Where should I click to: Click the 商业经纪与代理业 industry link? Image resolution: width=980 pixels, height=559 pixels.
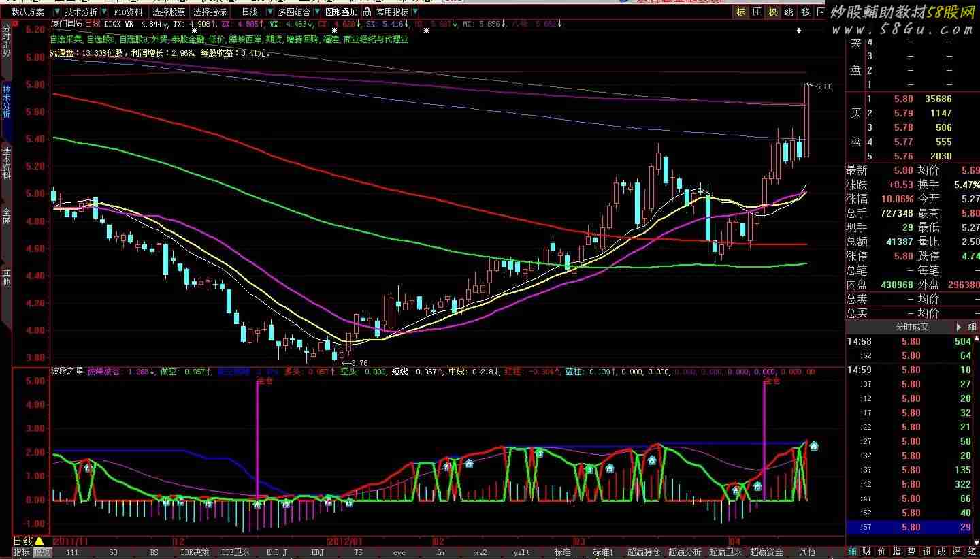click(x=376, y=39)
